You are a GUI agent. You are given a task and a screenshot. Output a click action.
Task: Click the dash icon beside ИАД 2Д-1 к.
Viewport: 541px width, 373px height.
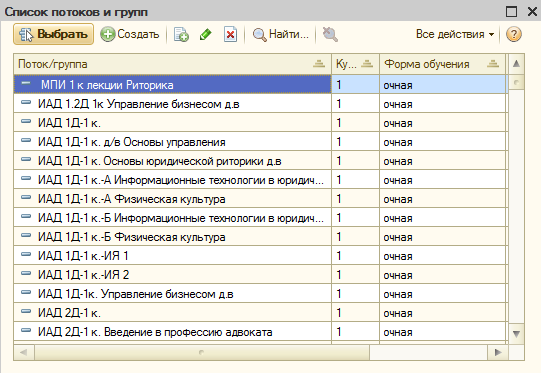[x=26, y=311]
